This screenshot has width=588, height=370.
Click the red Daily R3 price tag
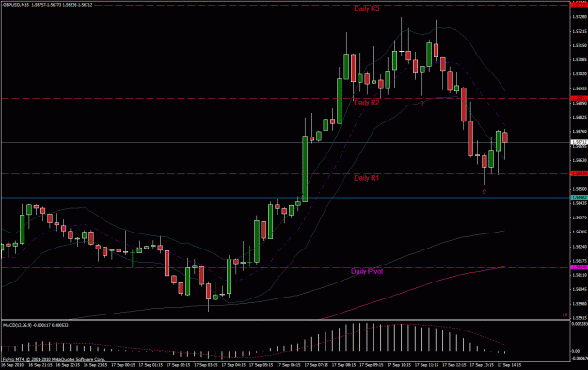(x=579, y=5)
